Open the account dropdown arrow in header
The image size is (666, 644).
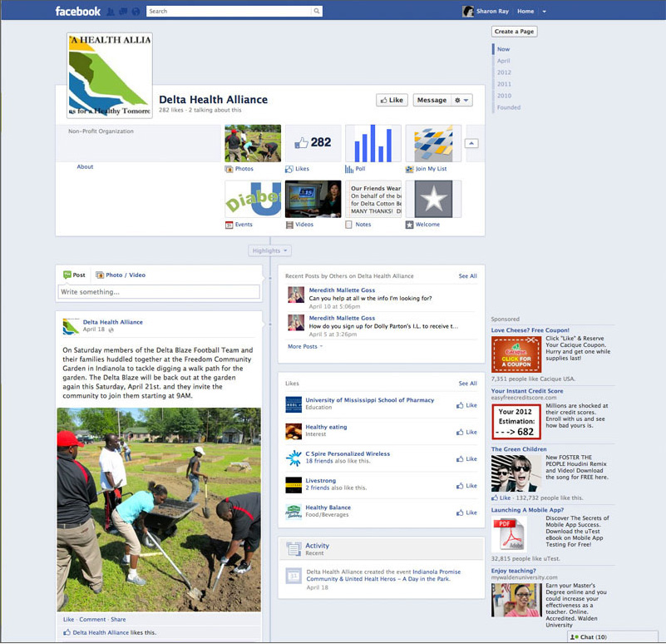[x=544, y=12]
